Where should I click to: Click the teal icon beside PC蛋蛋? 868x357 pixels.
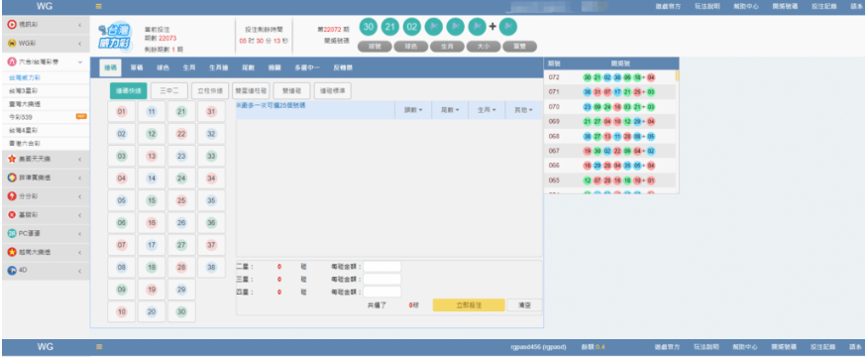point(12,233)
